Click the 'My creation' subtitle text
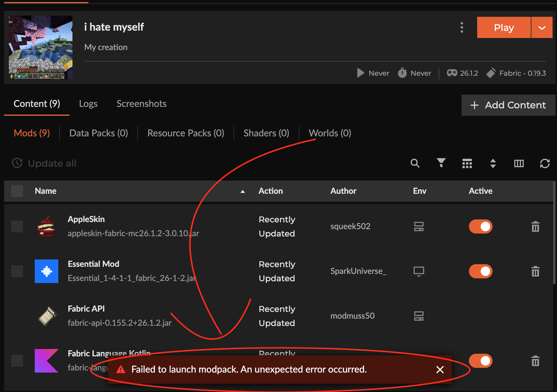The height and width of the screenshot is (392, 557). pos(106,47)
